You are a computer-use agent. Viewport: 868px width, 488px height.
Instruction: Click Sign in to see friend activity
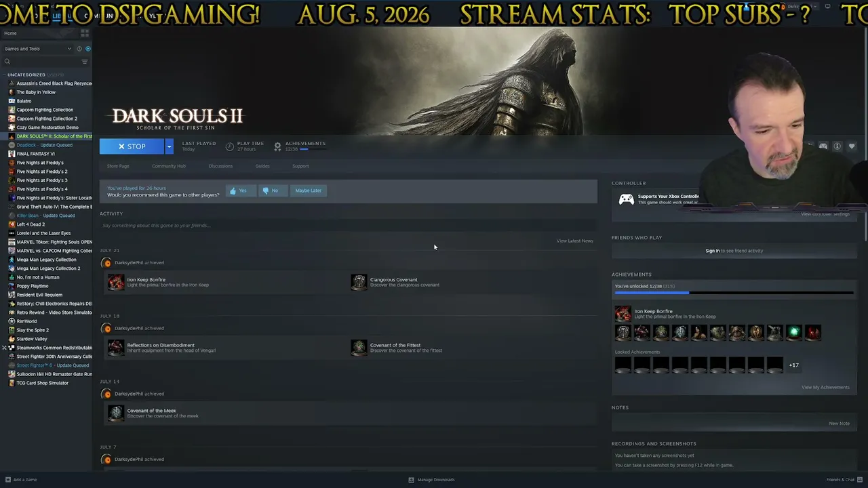(712, 251)
